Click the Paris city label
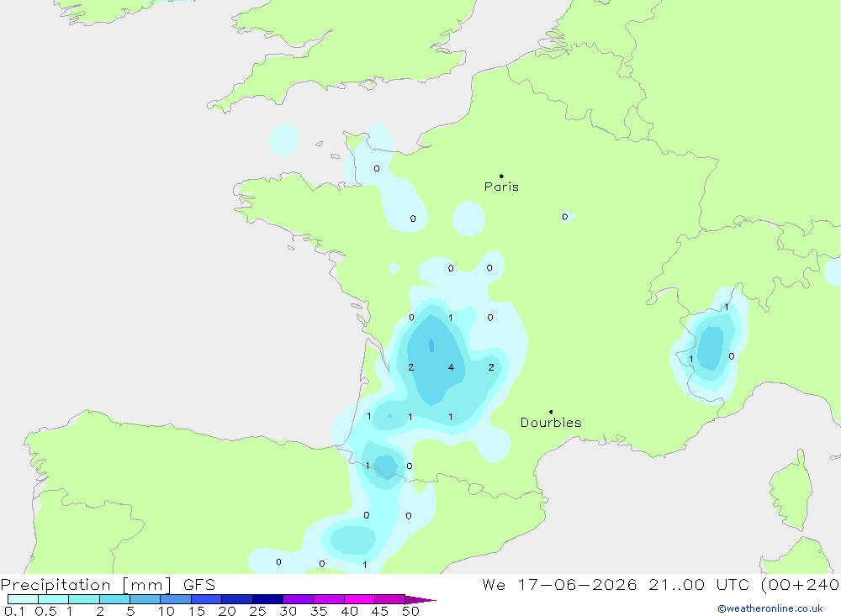Image resolution: width=841 pixels, height=616 pixels. (x=501, y=187)
